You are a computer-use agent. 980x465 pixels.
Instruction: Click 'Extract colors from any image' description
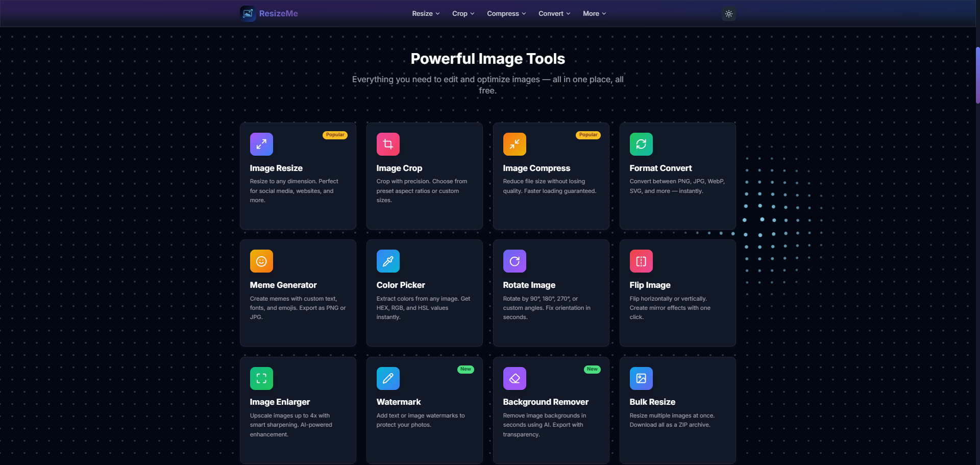coord(423,308)
